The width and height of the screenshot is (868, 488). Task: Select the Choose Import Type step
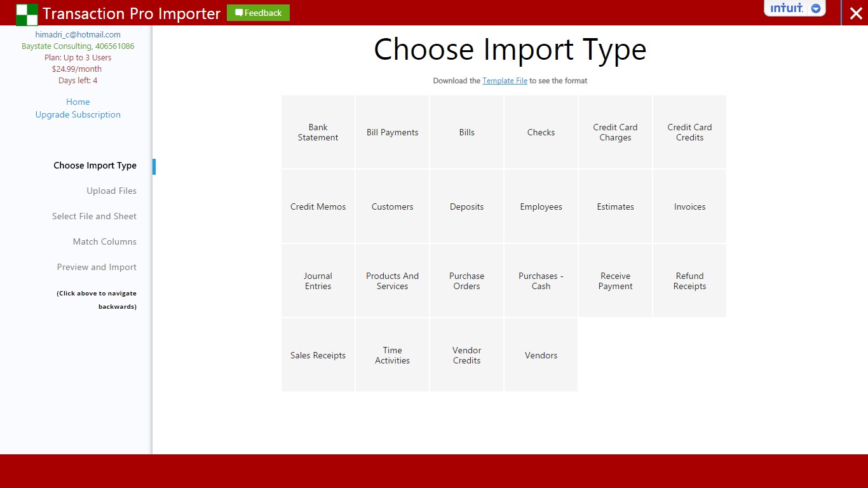tap(95, 165)
